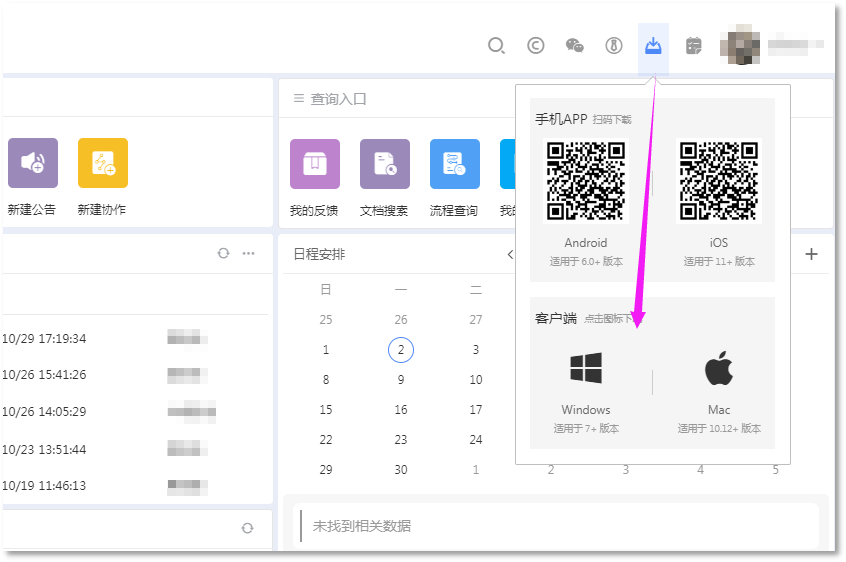Select calendar date 23
This screenshot has width=846, height=562.
401,440
